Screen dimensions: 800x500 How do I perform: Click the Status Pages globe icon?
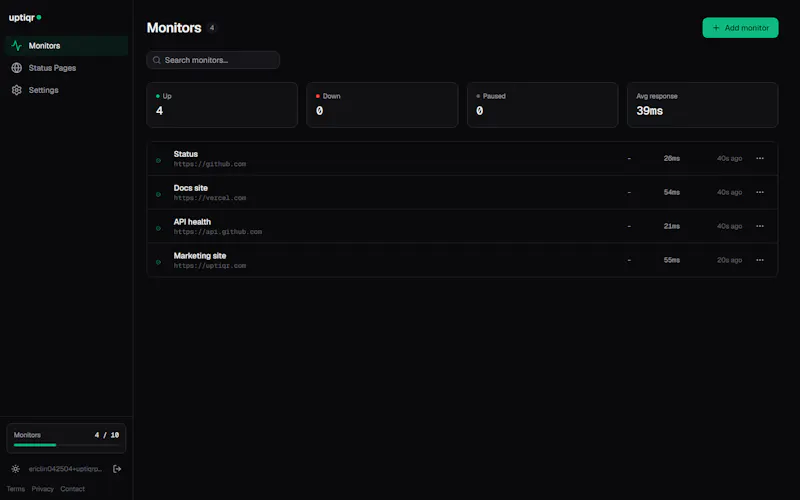[16, 68]
